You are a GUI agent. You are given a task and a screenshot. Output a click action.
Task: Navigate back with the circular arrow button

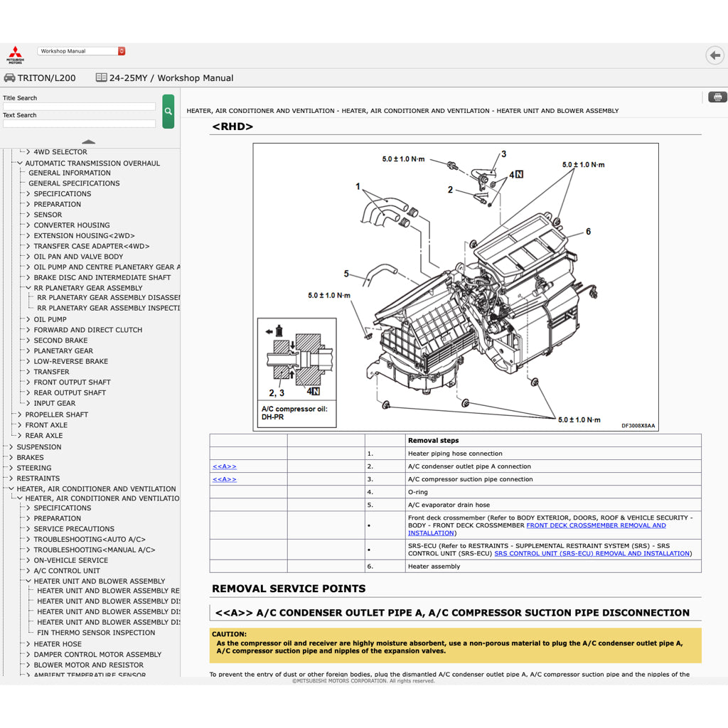pos(714,55)
